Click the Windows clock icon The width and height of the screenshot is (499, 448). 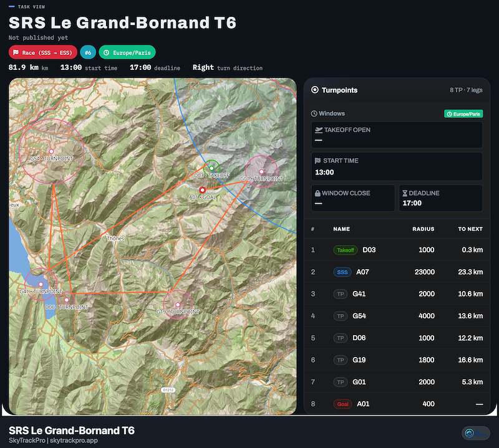(x=314, y=113)
